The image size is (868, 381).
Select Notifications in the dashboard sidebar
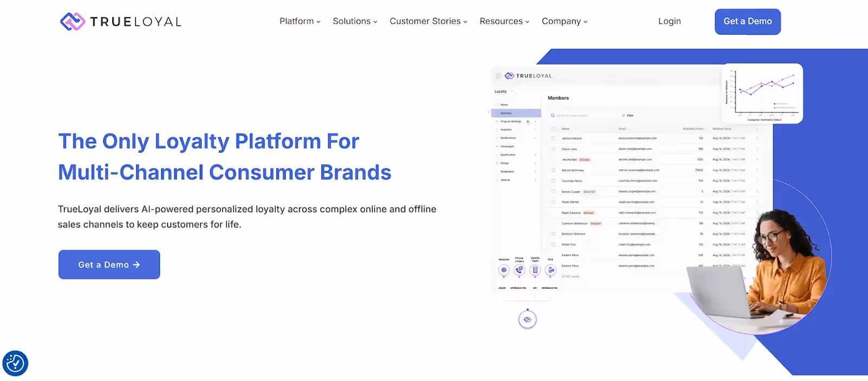point(508,138)
